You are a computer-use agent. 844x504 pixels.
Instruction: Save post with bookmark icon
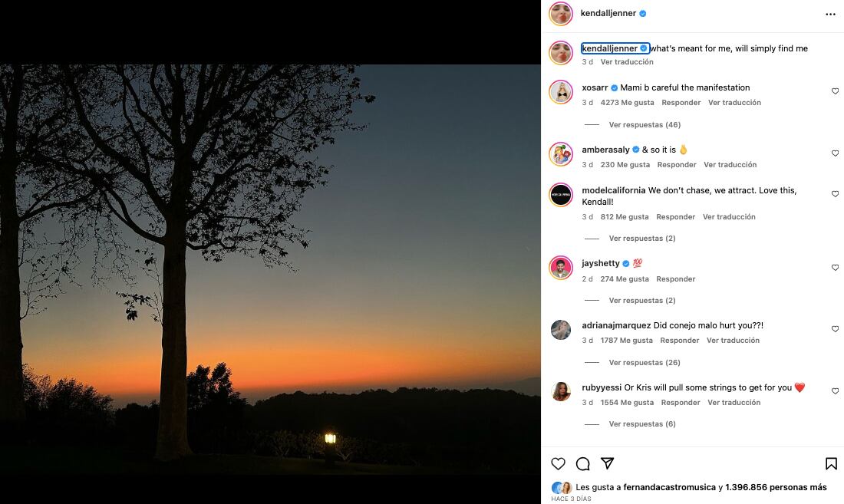[831, 463]
